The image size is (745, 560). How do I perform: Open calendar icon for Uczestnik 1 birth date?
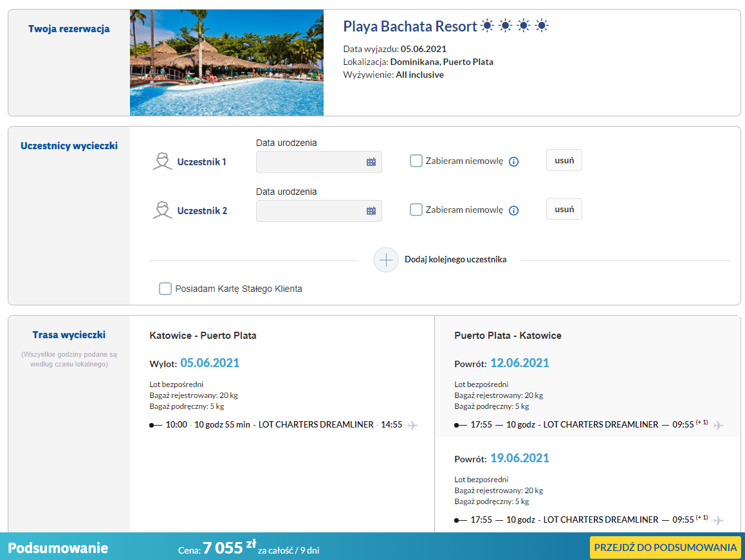(x=371, y=162)
